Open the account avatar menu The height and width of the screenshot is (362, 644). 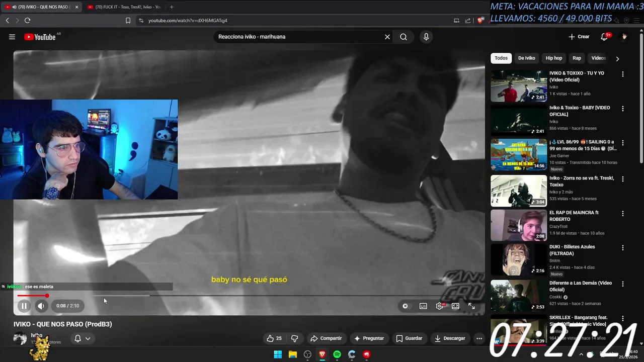[x=624, y=37]
